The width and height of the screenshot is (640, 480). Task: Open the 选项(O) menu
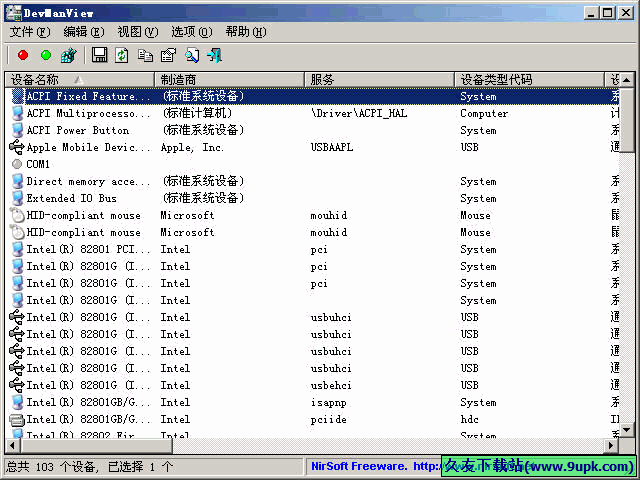[191, 32]
